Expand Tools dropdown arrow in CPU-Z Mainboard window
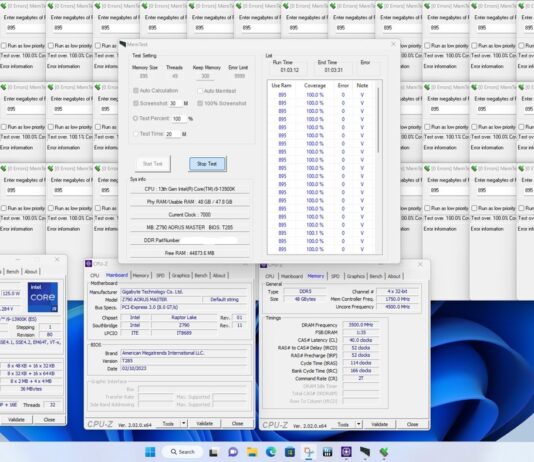 [184, 423]
